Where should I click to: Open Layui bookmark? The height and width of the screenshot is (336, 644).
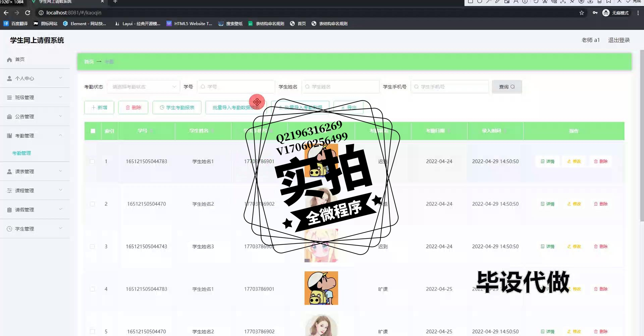pyautogui.click(x=138, y=23)
